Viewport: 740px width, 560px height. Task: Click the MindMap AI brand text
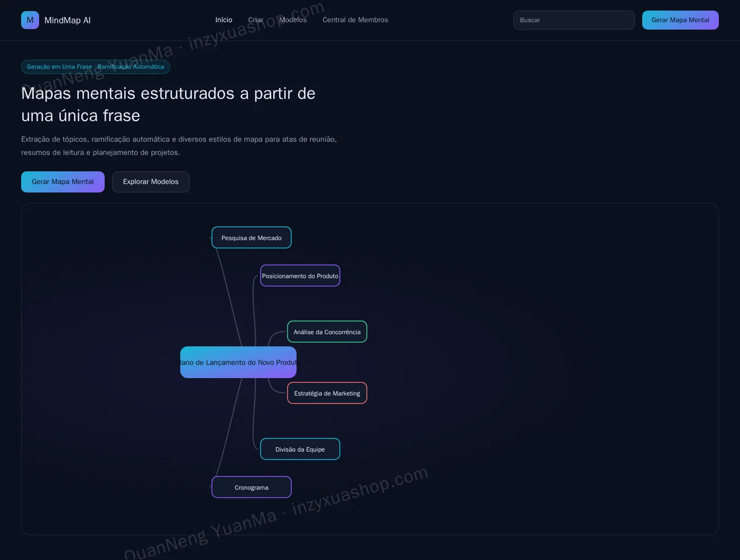coord(68,20)
